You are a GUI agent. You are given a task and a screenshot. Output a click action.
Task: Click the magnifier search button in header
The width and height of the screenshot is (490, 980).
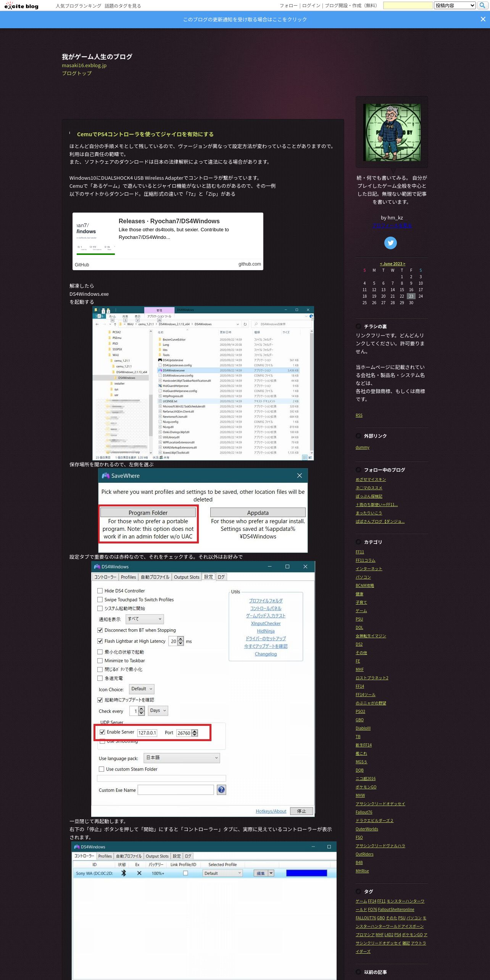tap(482, 5)
